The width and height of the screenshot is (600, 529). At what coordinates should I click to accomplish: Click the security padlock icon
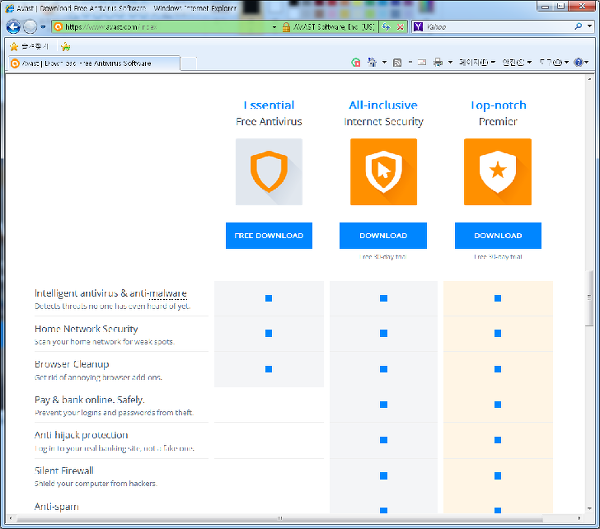[286, 27]
